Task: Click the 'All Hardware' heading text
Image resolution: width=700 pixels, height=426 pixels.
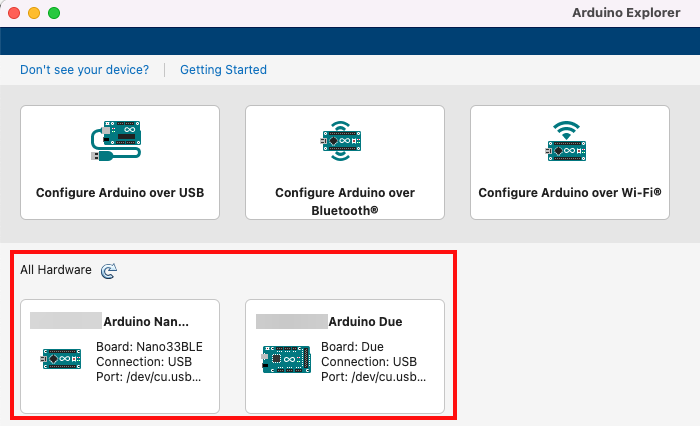Action: tap(56, 270)
